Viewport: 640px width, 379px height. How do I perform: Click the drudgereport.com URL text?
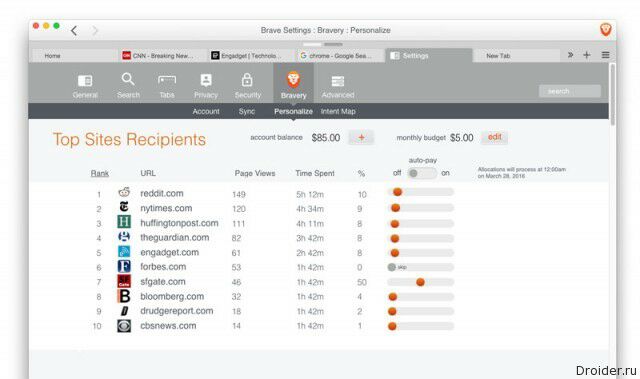[x=177, y=311]
